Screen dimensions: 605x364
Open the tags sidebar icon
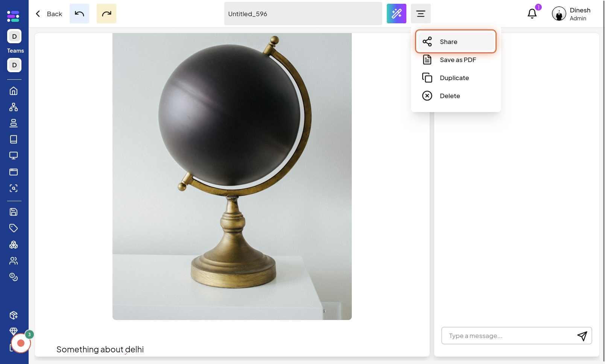[x=14, y=228]
